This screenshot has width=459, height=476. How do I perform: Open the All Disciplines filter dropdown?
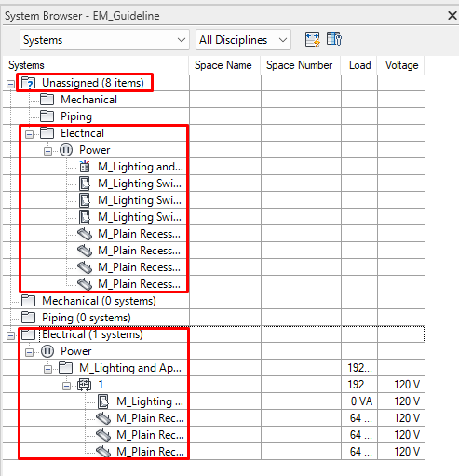(x=243, y=40)
